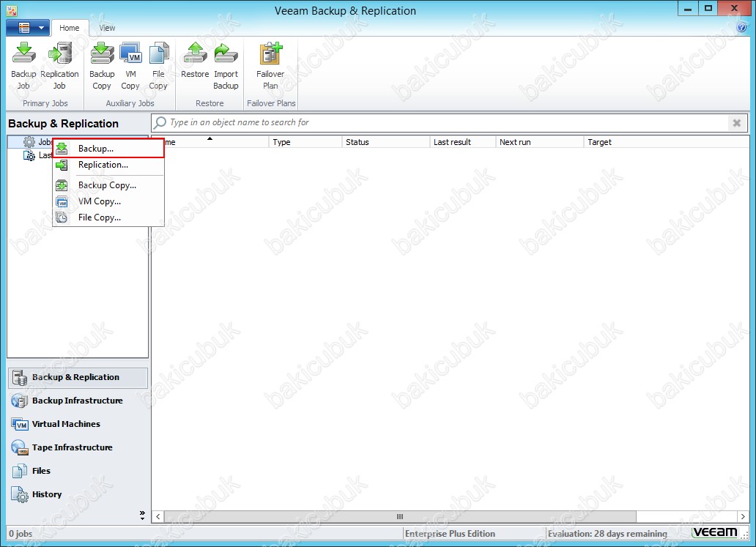Open the Import Backup ribbon tool
Image resolution: width=756 pixels, height=547 pixels.
(x=226, y=65)
